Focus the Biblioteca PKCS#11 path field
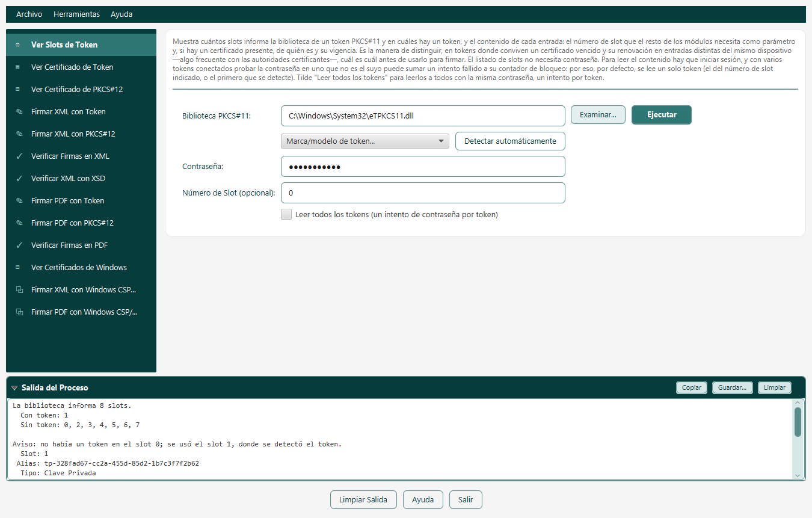 (x=423, y=116)
